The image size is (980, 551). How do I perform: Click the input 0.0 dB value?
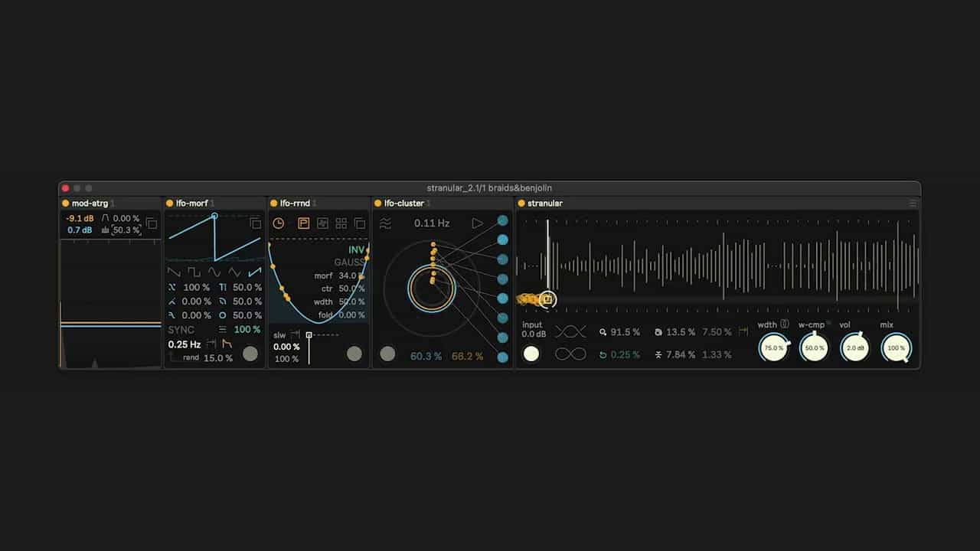click(534, 334)
